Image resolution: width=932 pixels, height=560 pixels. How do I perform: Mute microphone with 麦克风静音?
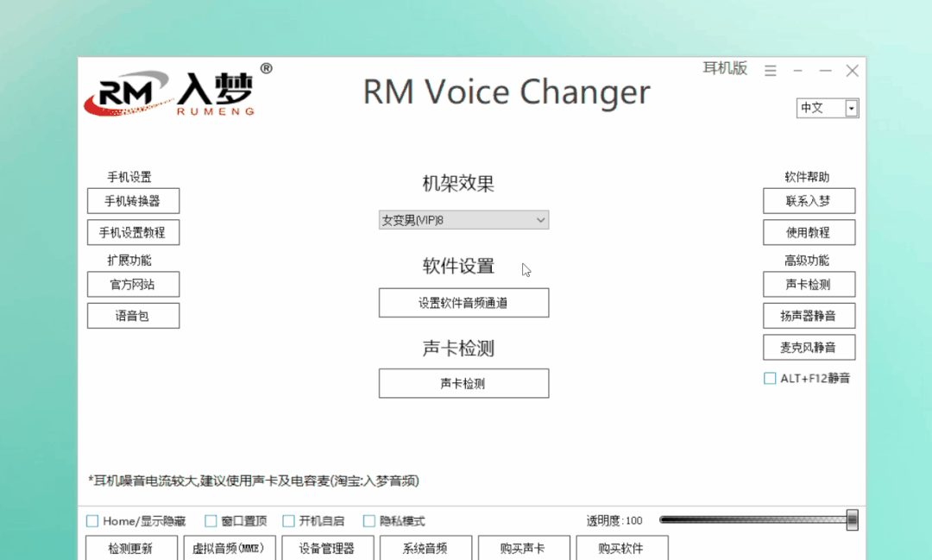(809, 347)
